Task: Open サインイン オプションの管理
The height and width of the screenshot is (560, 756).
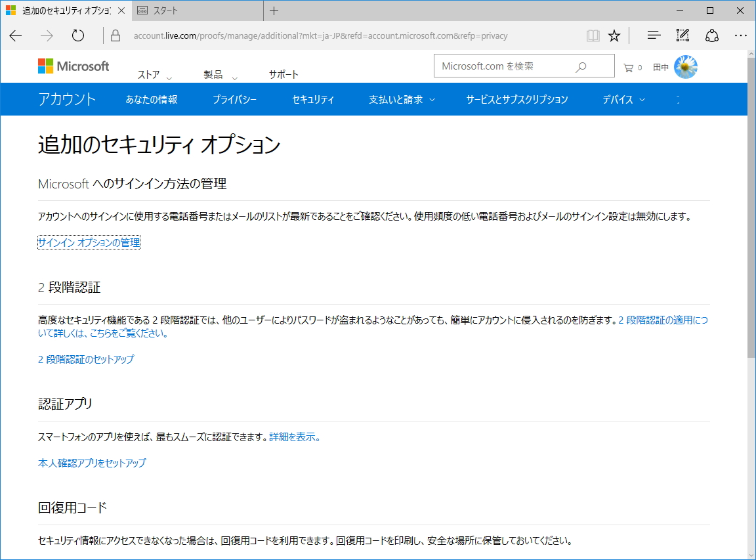Action: (89, 242)
